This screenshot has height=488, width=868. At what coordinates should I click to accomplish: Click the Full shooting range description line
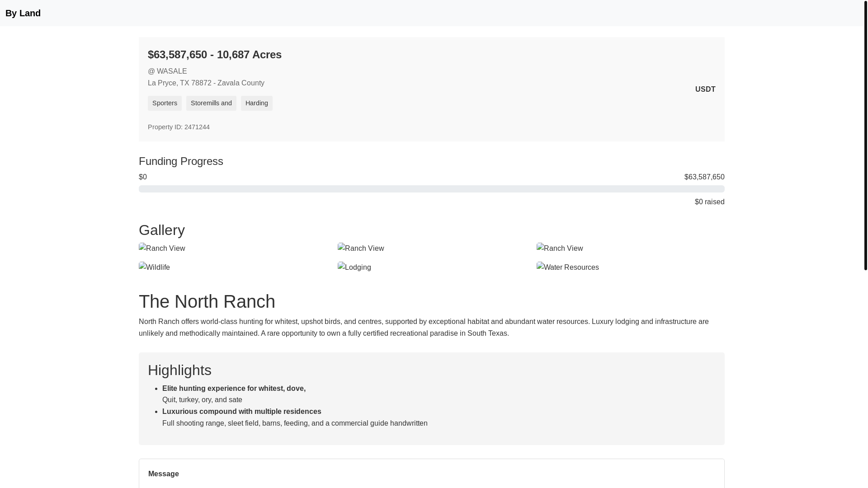tap(295, 423)
